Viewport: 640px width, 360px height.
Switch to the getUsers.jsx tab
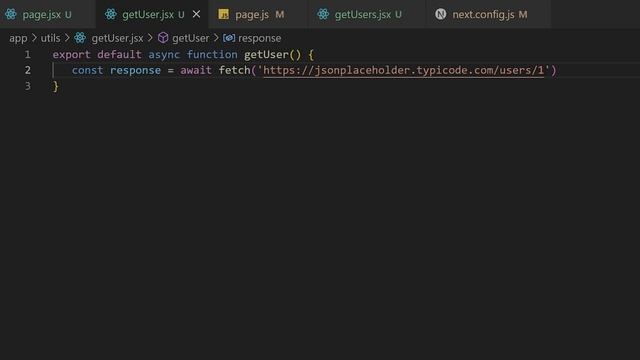coord(367,14)
